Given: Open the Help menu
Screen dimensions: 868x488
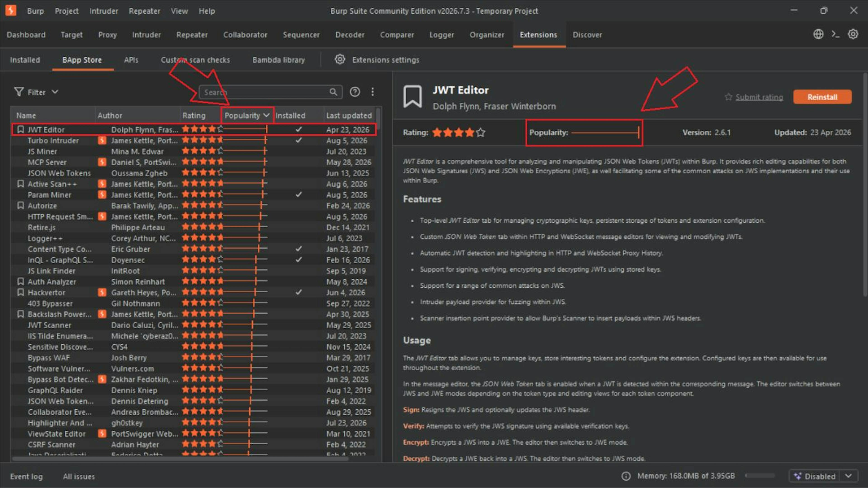Looking at the screenshot, I should pyautogui.click(x=207, y=11).
